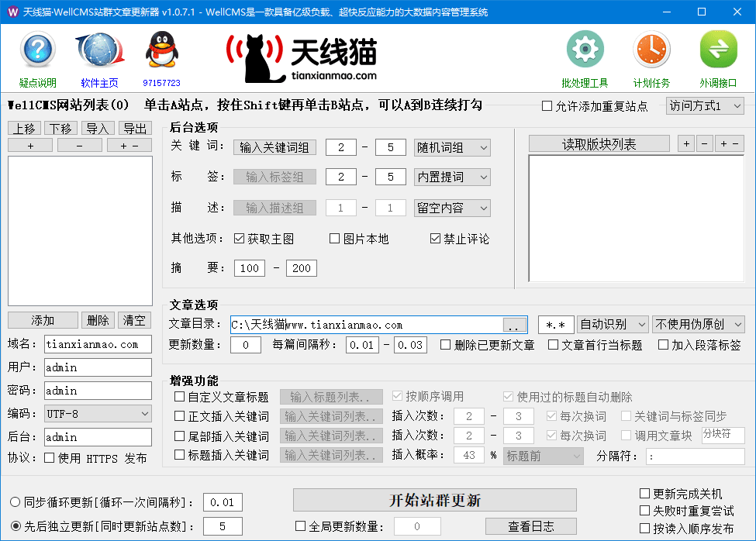Click the 密码 input field
This screenshot has height=541, width=756.
pyautogui.click(x=98, y=391)
